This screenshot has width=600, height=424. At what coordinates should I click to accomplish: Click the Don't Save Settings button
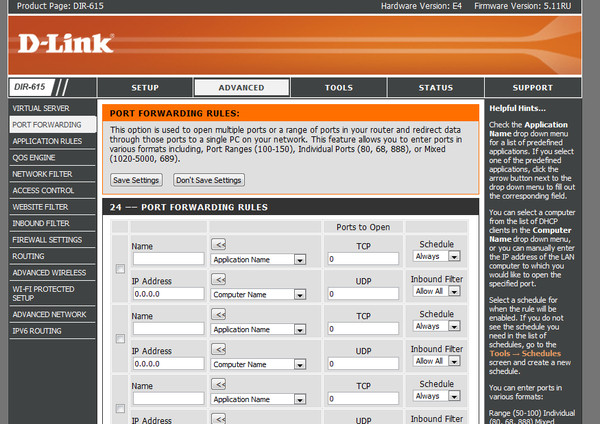click(209, 180)
